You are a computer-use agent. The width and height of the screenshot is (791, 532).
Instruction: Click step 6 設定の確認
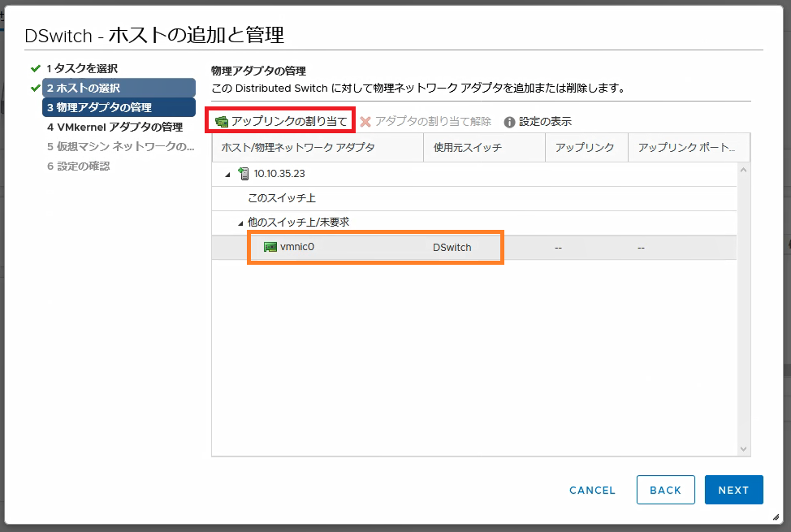[x=78, y=166]
